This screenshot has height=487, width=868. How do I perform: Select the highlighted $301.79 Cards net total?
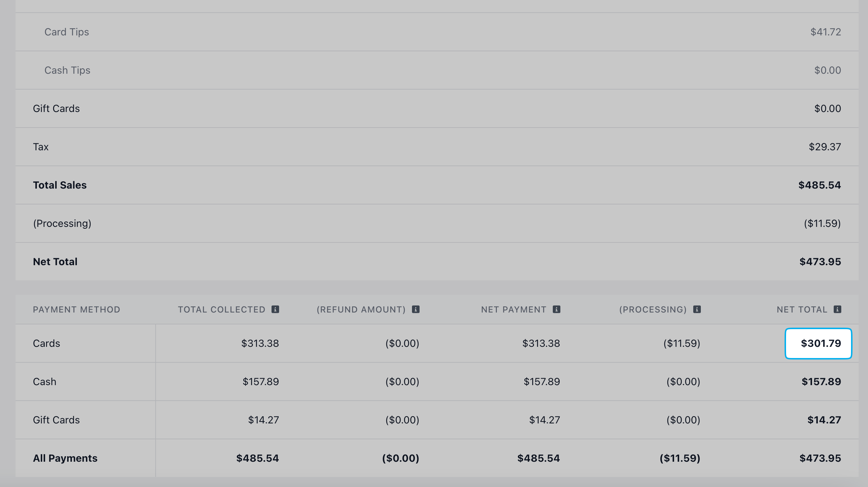point(819,343)
